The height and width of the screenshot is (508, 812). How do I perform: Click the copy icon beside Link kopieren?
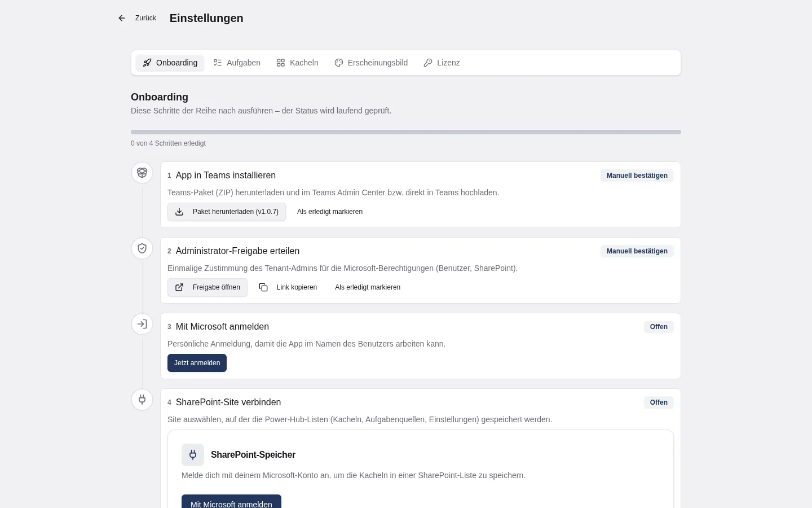pos(263,287)
